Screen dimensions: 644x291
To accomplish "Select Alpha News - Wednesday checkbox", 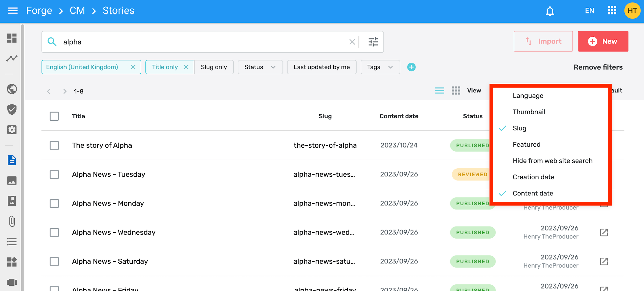I will (x=54, y=232).
